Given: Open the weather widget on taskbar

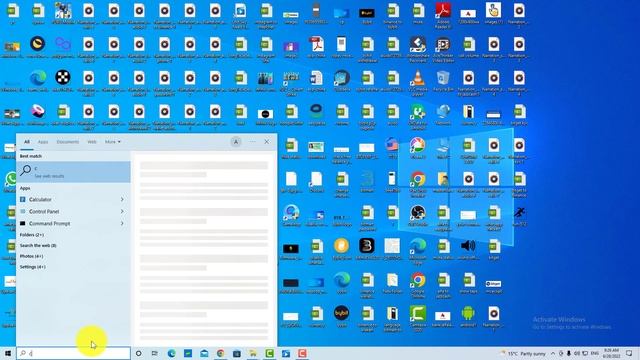Looking at the screenshot, I should [523, 353].
